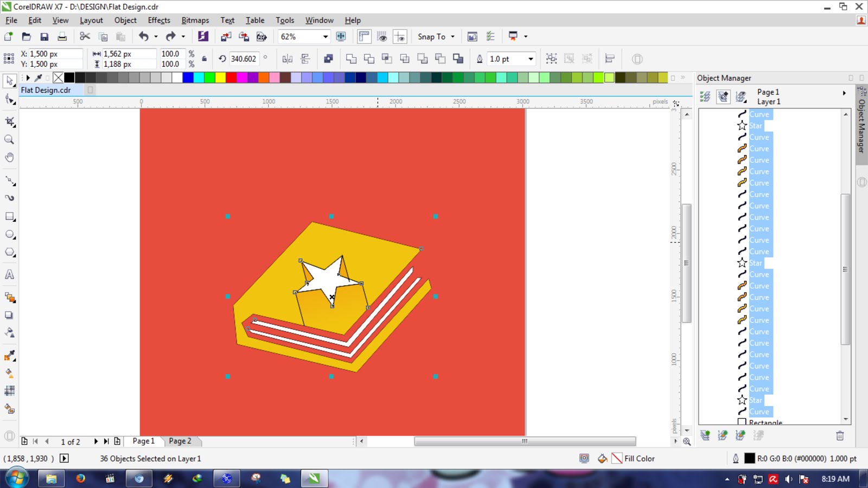Open the zoom level dropdown showing 62%
Image resolution: width=868 pixels, height=488 pixels.
325,36
